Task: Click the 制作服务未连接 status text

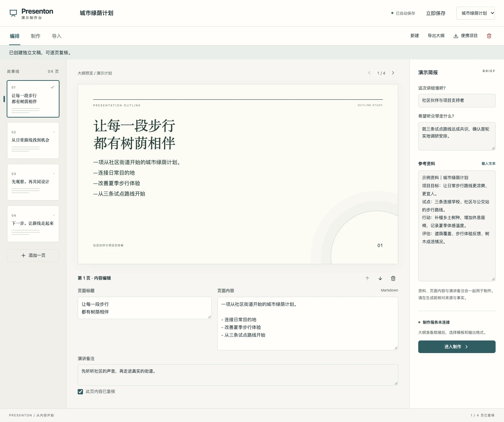Action: [x=436, y=322]
